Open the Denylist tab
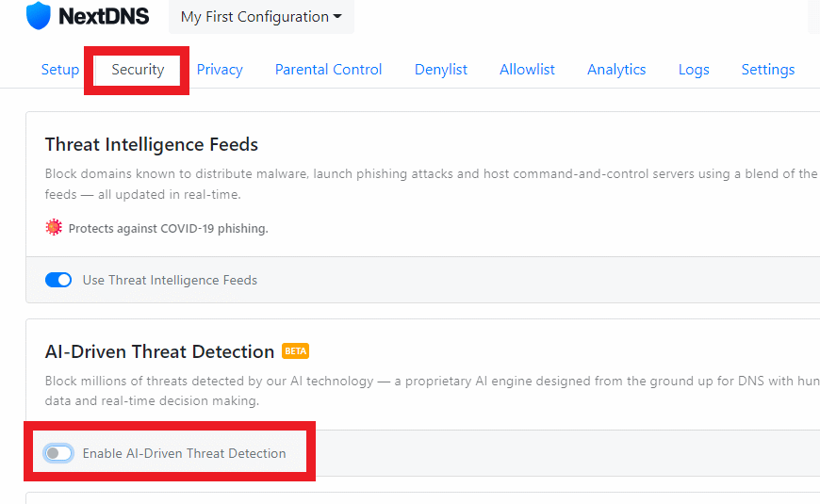The height and width of the screenshot is (504, 820). tap(441, 70)
